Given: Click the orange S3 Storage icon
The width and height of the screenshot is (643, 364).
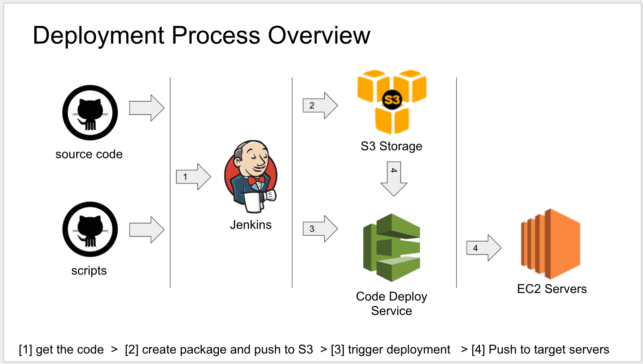Looking at the screenshot, I should (392, 102).
